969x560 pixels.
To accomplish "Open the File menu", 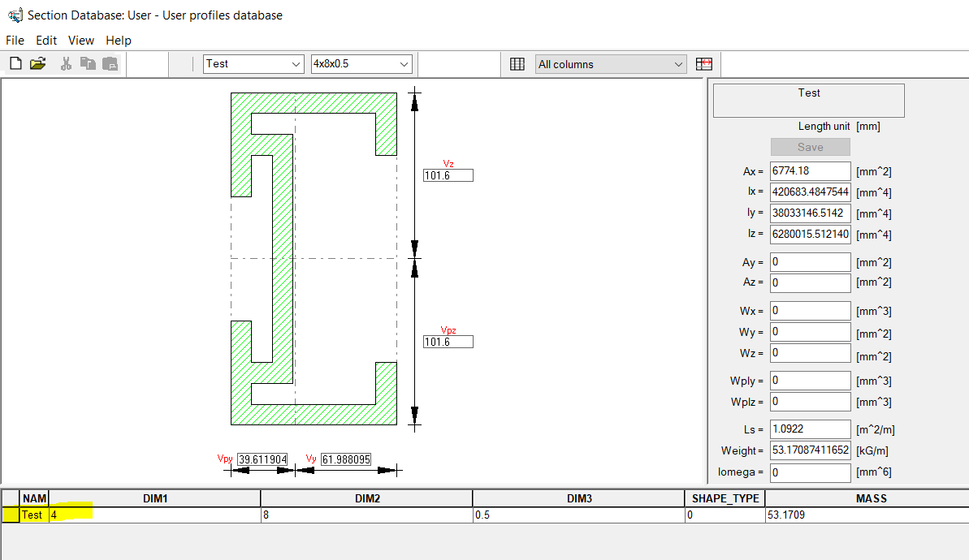I will (15, 40).
